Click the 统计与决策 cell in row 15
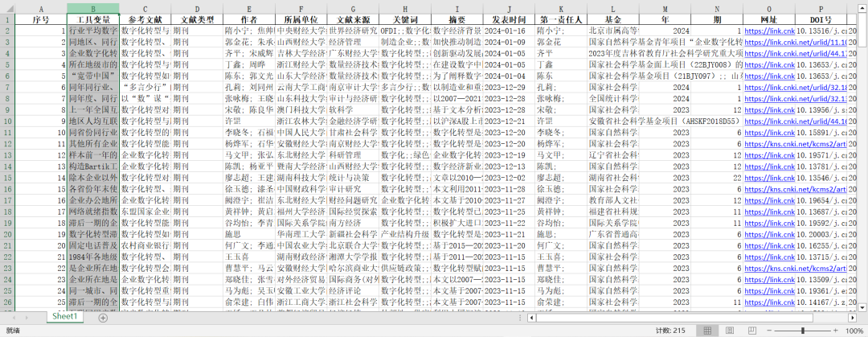 click(x=353, y=179)
